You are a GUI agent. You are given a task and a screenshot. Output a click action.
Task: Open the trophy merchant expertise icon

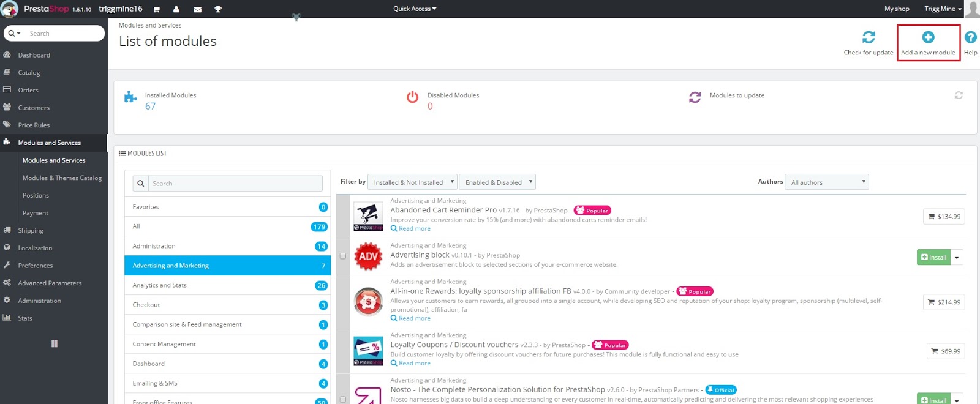(218, 9)
